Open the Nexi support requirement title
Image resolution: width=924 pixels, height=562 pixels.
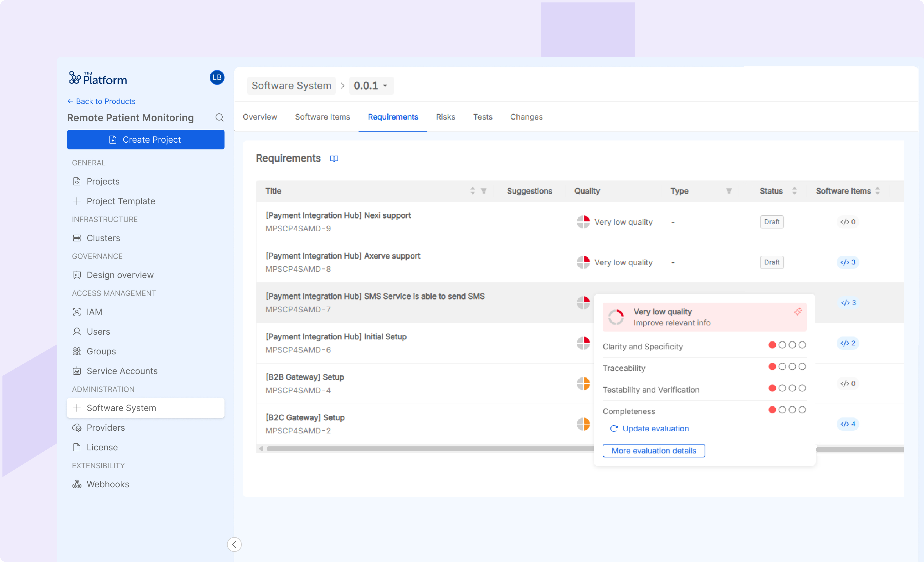coord(338,215)
